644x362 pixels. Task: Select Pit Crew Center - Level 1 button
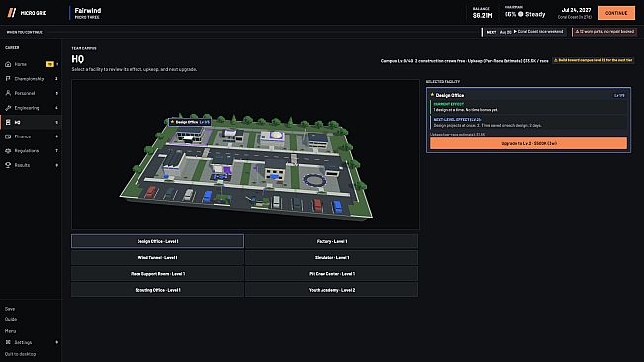click(331, 274)
